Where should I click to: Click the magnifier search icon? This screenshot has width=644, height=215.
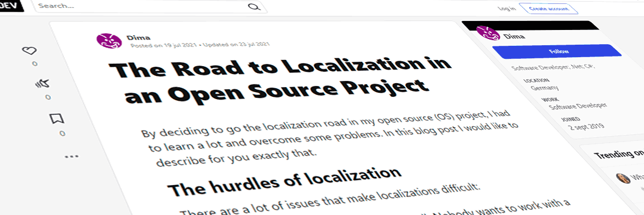[255, 7]
